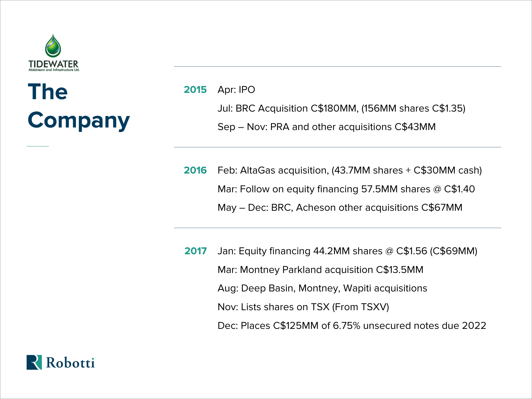The image size is (532, 399).
Task: Select the Mar follow on equity financing line
Action: tap(346, 189)
